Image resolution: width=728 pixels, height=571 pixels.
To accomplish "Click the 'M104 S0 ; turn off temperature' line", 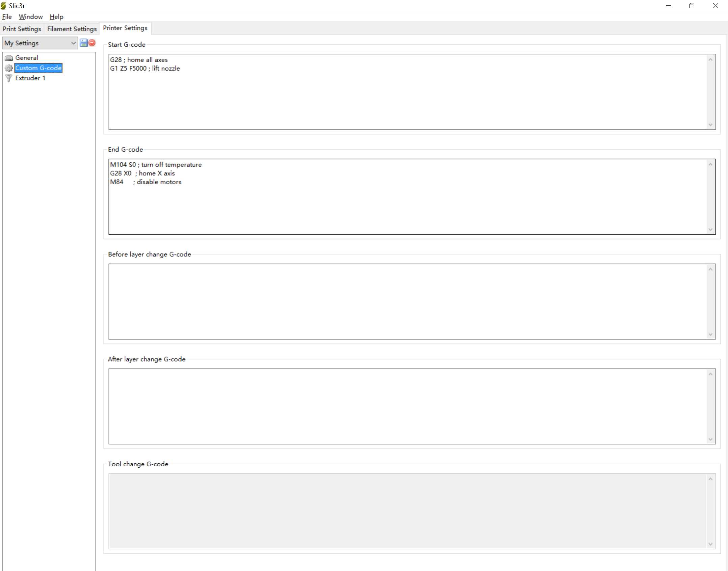I will (156, 165).
